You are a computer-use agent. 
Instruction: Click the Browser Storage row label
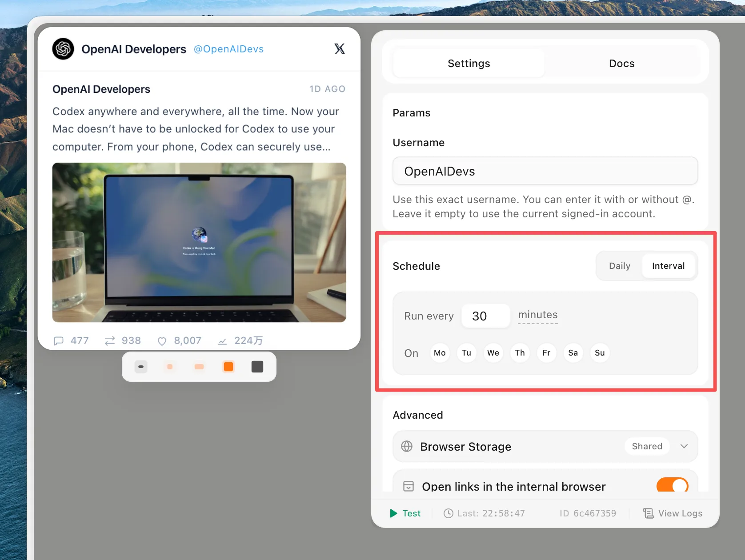[x=466, y=446]
